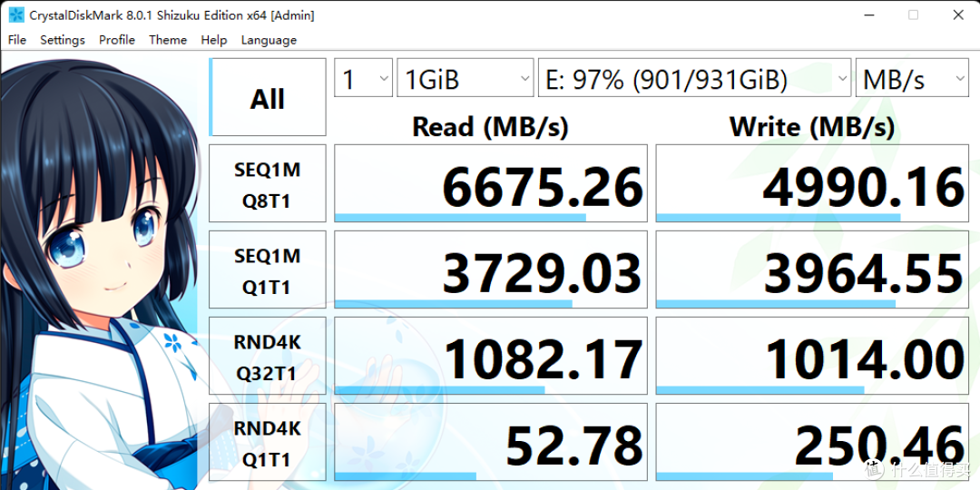Open the Help menu
Screen dimensions: 980x490
pyautogui.click(x=214, y=40)
